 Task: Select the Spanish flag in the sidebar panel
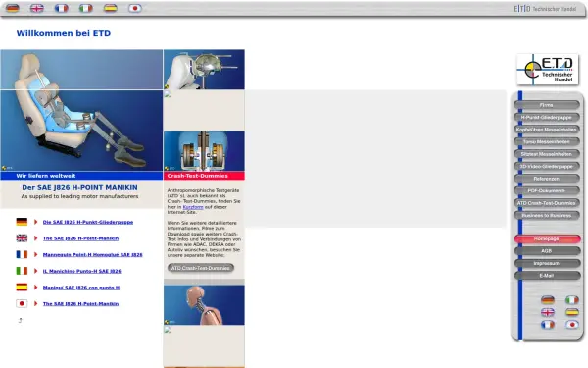[572, 312]
